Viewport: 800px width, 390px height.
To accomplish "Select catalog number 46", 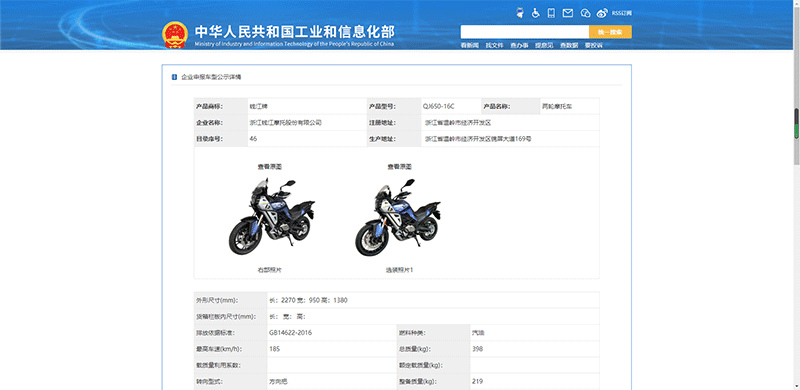I will click(x=253, y=139).
